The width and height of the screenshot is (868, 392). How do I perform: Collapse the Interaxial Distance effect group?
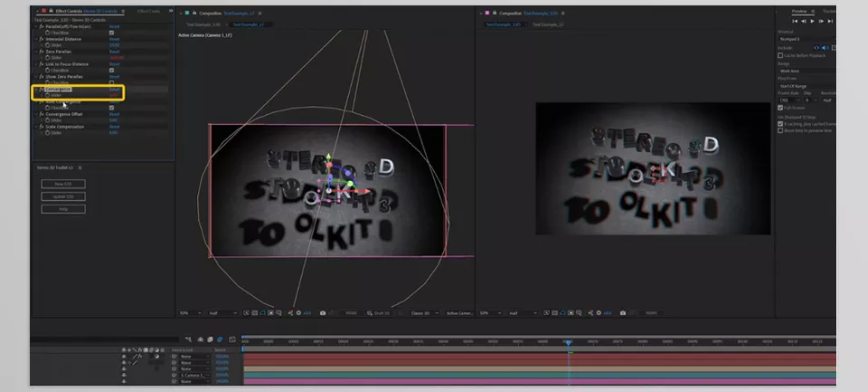coord(36,39)
